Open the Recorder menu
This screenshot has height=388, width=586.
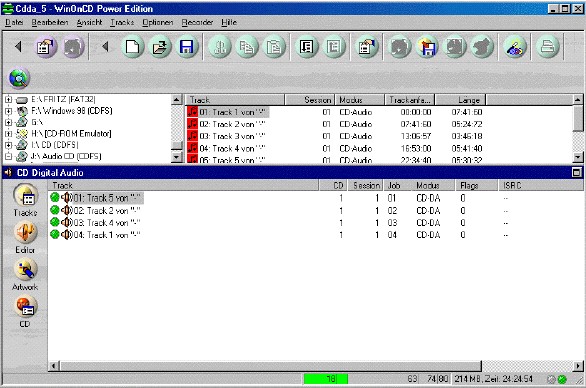[x=197, y=22]
